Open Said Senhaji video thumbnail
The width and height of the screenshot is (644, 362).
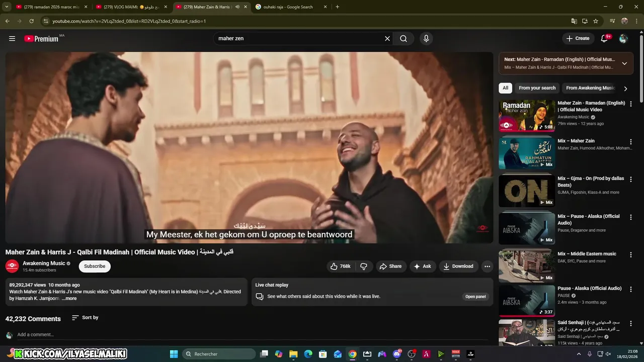pos(527,333)
